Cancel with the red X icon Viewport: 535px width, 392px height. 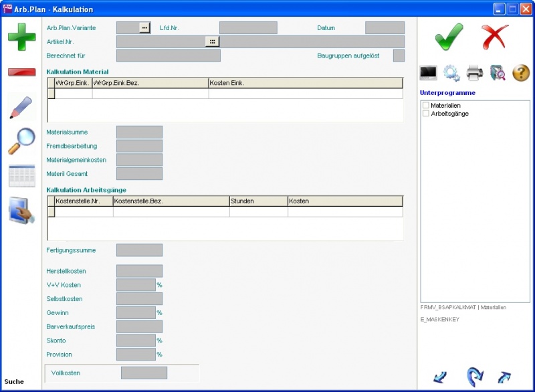click(x=495, y=36)
